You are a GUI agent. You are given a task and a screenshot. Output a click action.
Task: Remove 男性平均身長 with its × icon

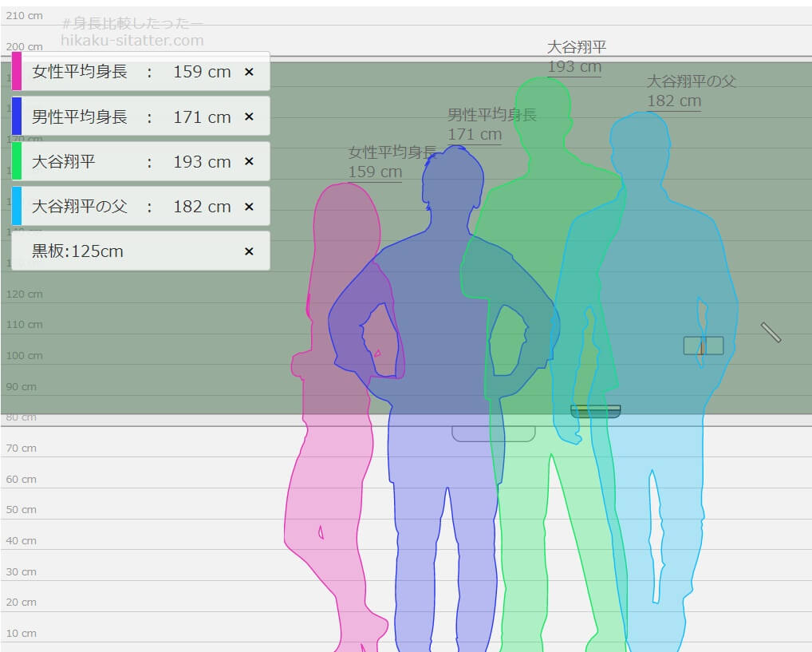click(248, 117)
